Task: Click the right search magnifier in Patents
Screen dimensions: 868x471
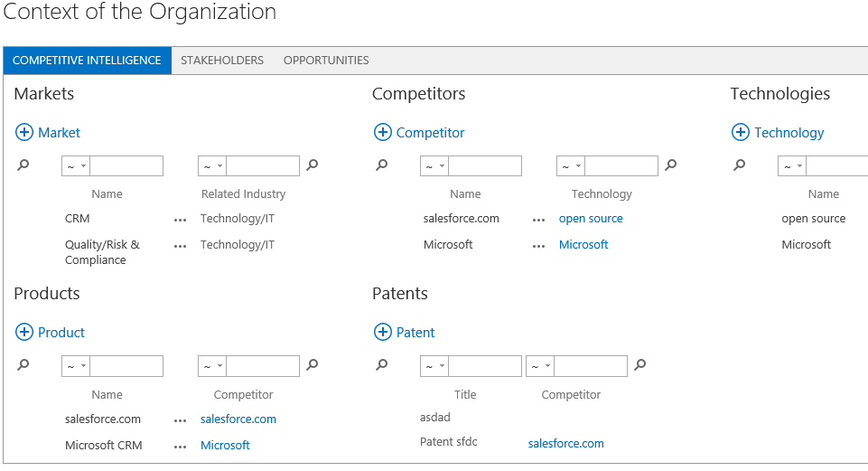Action: coord(639,364)
